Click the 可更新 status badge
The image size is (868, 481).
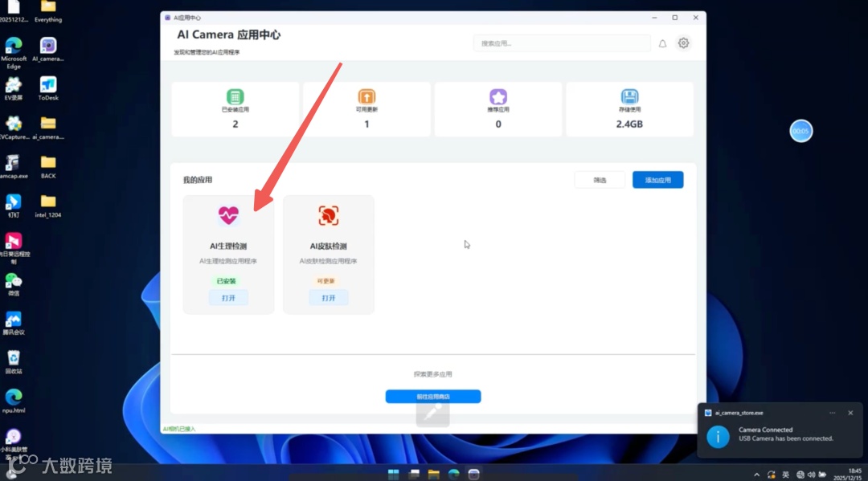point(325,281)
